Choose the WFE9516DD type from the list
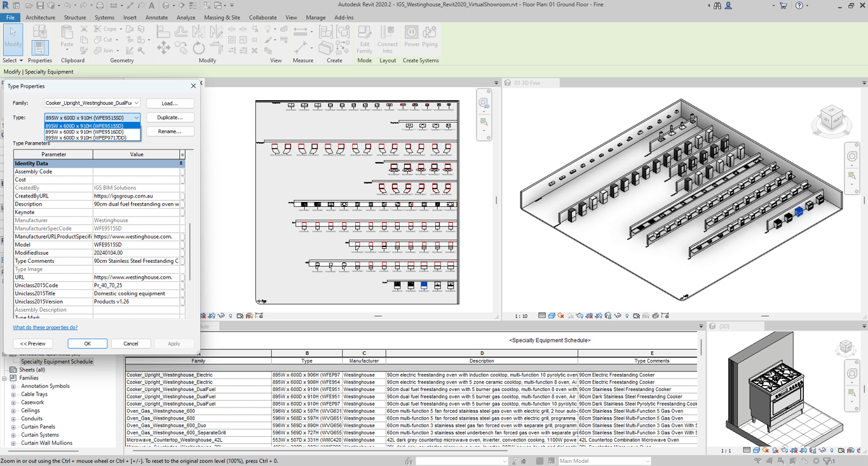 pos(85,132)
